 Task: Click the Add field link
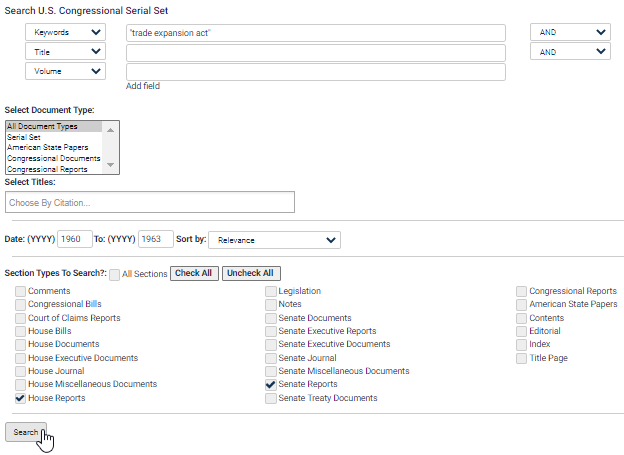click(x=143, y=86)
